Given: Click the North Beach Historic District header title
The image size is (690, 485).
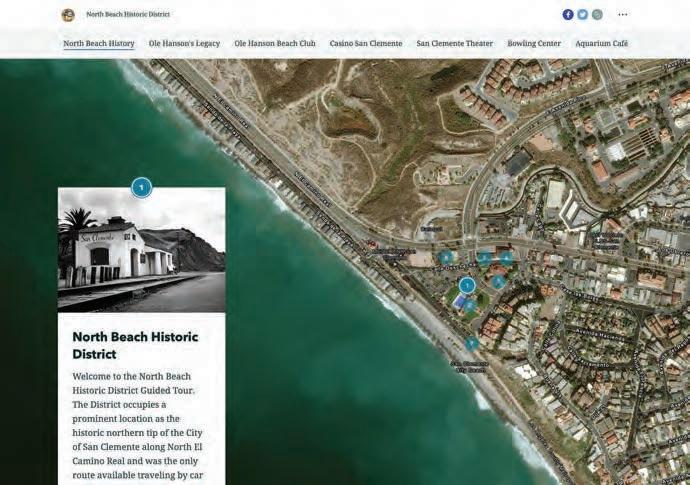Looking at the screenshot, I should [128, 15].
